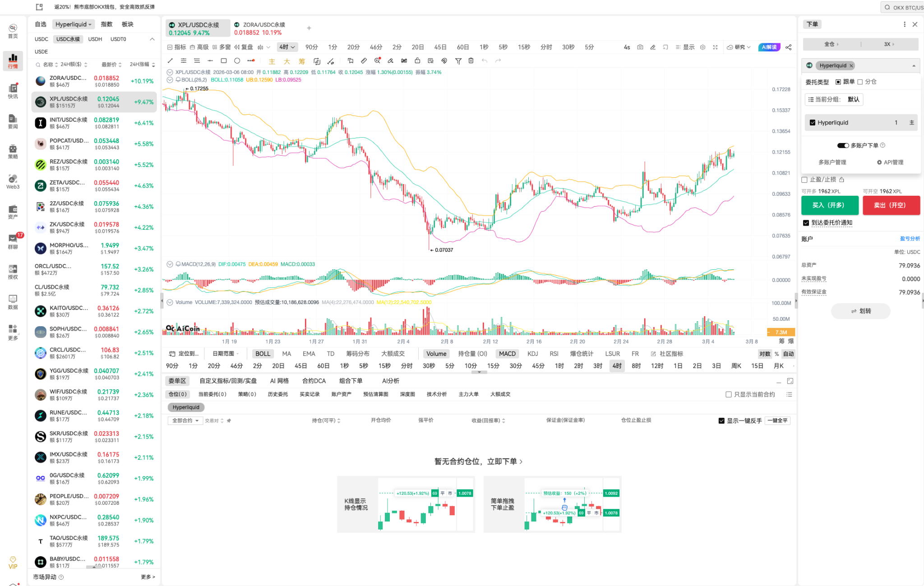
Task: Take a chart screenshot with the camera icon
Action: pos(640,47)
